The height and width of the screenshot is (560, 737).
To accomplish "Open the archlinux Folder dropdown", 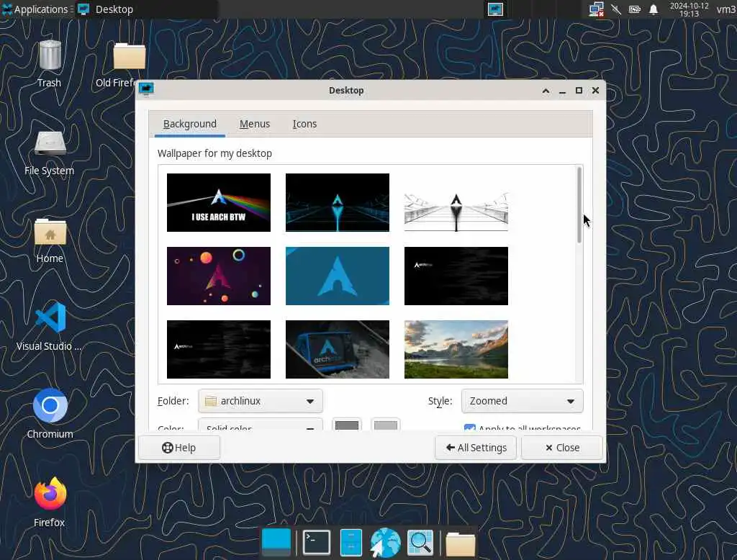I will [261, 401].
